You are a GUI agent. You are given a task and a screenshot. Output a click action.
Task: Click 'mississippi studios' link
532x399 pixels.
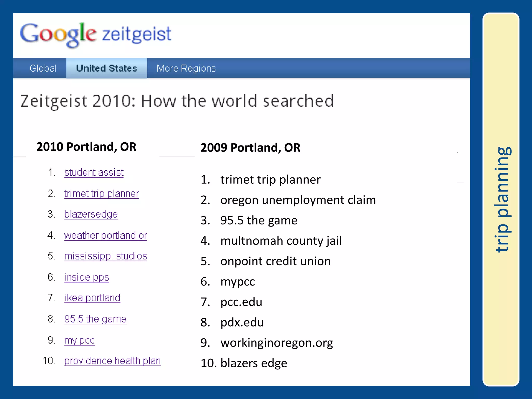click(x=105, y=256)
